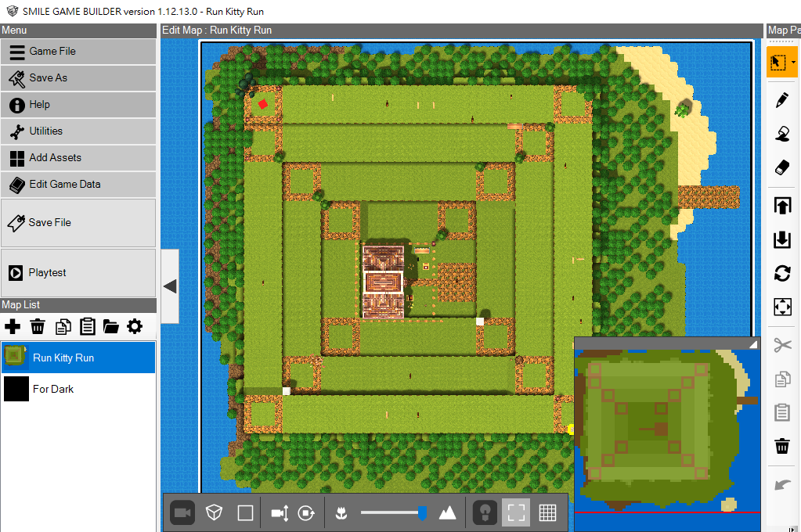The image size is (801, 532).
Task: Select the selection tool in Map Parts
Action: tap(778, 63)
